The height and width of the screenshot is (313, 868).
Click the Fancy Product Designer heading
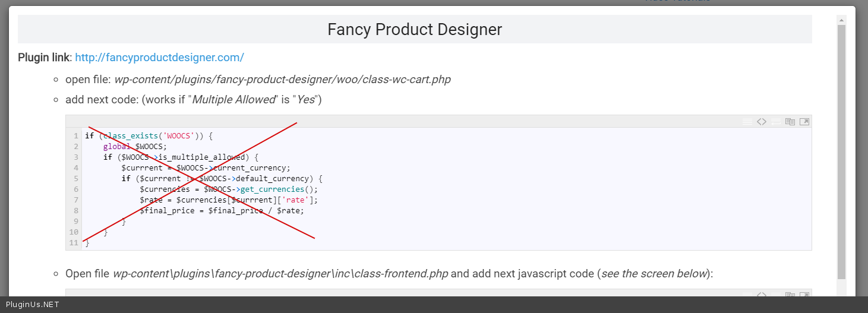pos(415,29)
